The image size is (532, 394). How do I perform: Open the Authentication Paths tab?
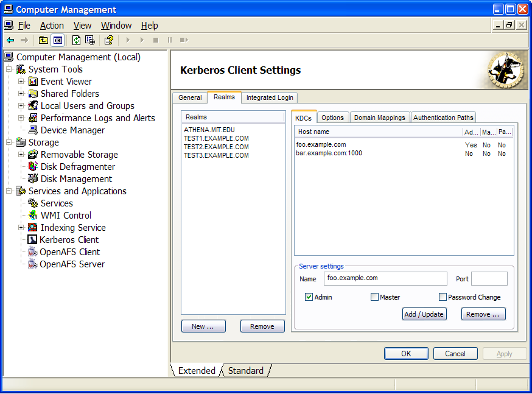click(443, 118)
